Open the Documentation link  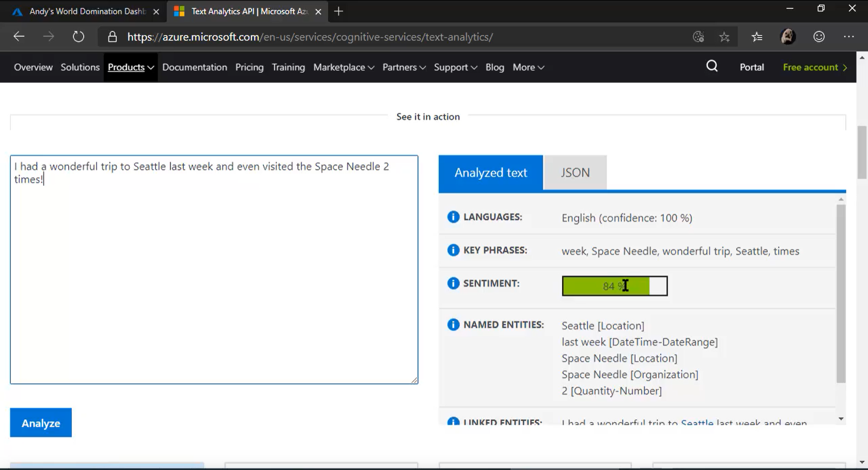click(194, 67)
